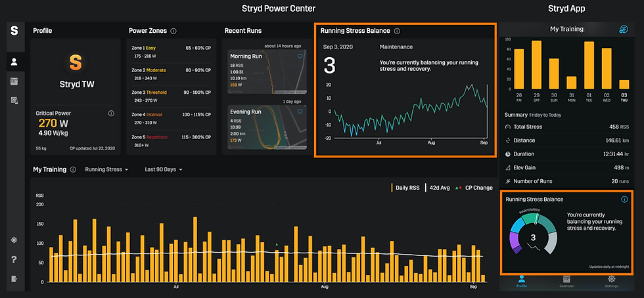Tap Elev Gain mountain icon in app
Image resolution: width=644 pixels, height=298 pixels.
(x=507, y=167)
